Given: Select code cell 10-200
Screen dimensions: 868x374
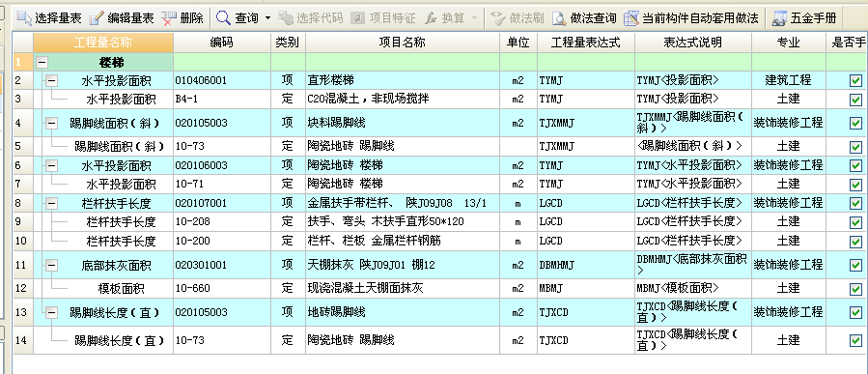Looking at the screenshot, I should tap(222, 241).
